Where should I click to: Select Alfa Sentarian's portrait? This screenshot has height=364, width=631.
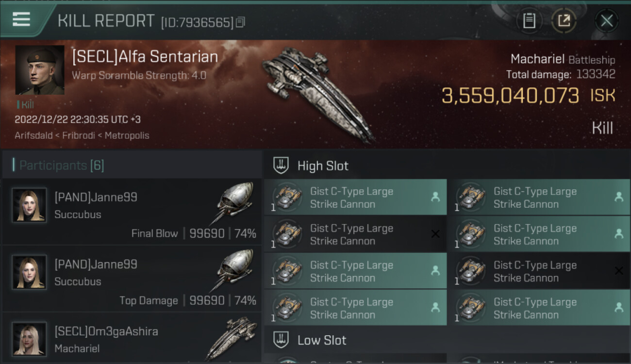(40, 70)
